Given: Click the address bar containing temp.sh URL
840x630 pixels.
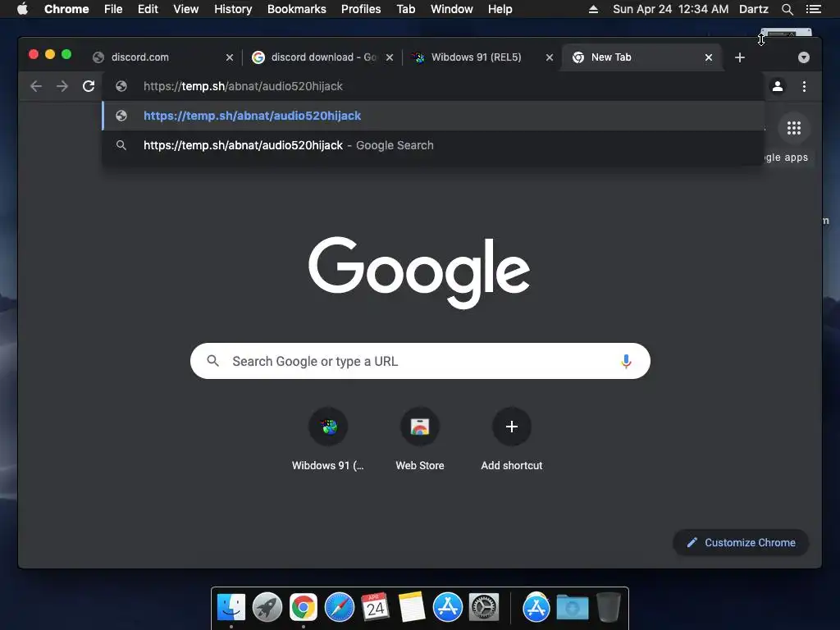Looking at the screenshot, I should coord(433,86).
